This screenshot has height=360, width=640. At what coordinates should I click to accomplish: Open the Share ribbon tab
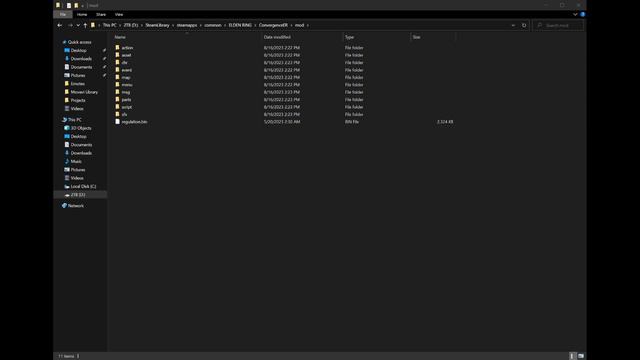[x=101, y=14]
